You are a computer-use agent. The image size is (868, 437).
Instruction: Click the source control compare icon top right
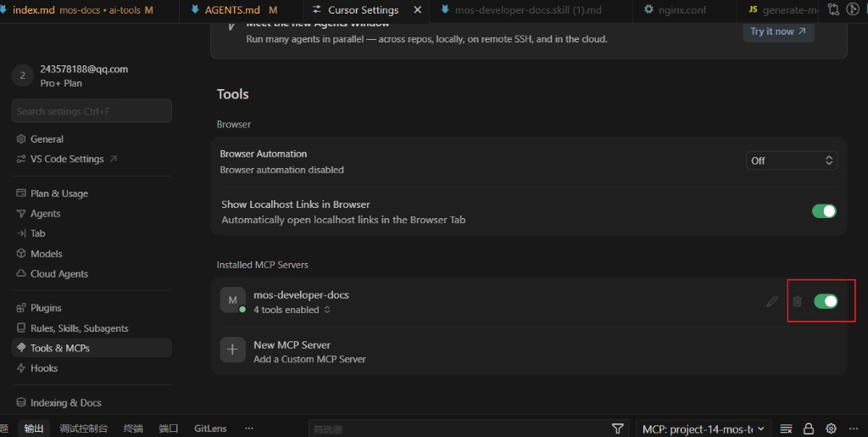point(833,9)
